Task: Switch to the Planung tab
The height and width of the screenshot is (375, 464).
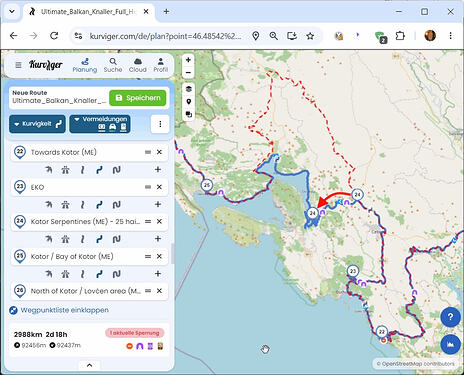Action: tap(85, 65)
